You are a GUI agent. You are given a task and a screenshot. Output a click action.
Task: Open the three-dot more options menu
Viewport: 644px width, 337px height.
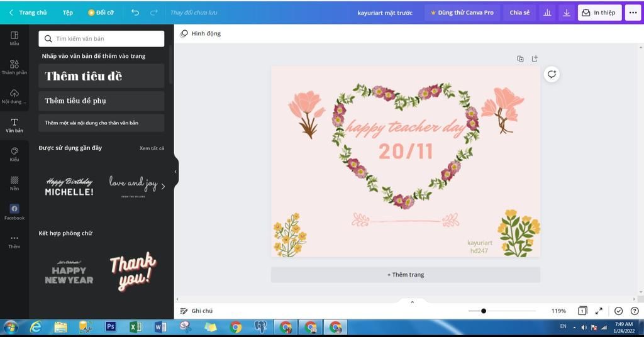coord(633,13)
